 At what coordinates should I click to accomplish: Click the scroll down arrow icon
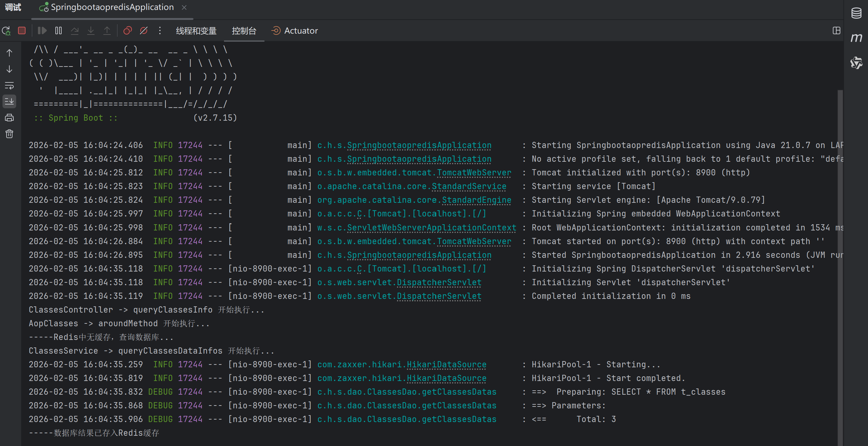click(9, 69)
